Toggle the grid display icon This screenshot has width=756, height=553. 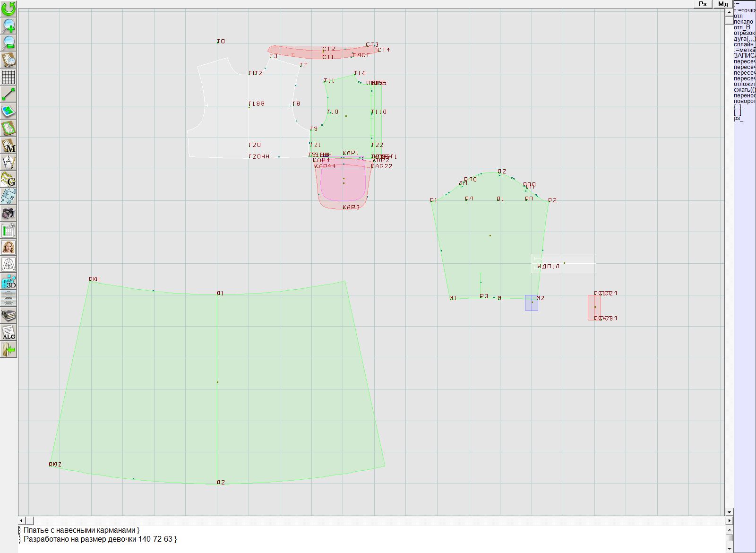[9, 77]
